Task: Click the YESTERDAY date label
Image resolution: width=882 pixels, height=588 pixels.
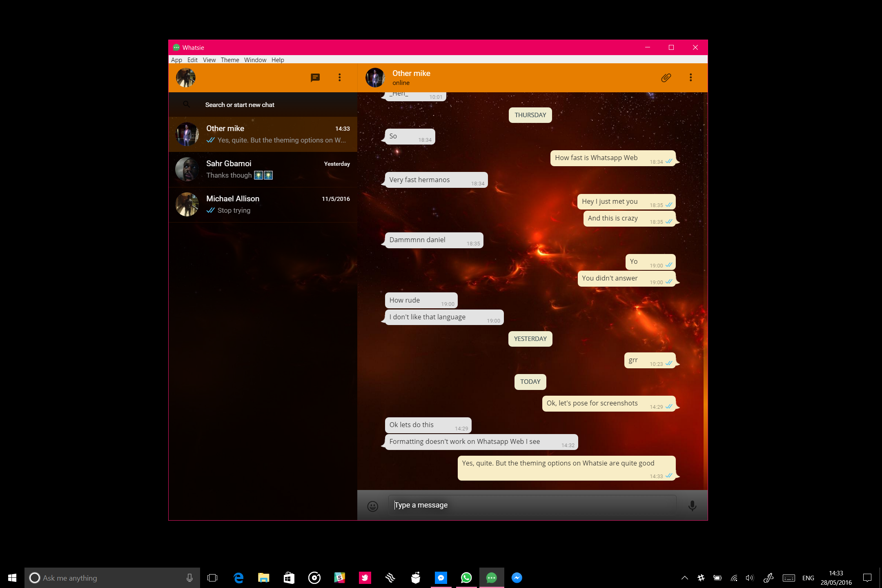Action: click(x=530, y=339)
